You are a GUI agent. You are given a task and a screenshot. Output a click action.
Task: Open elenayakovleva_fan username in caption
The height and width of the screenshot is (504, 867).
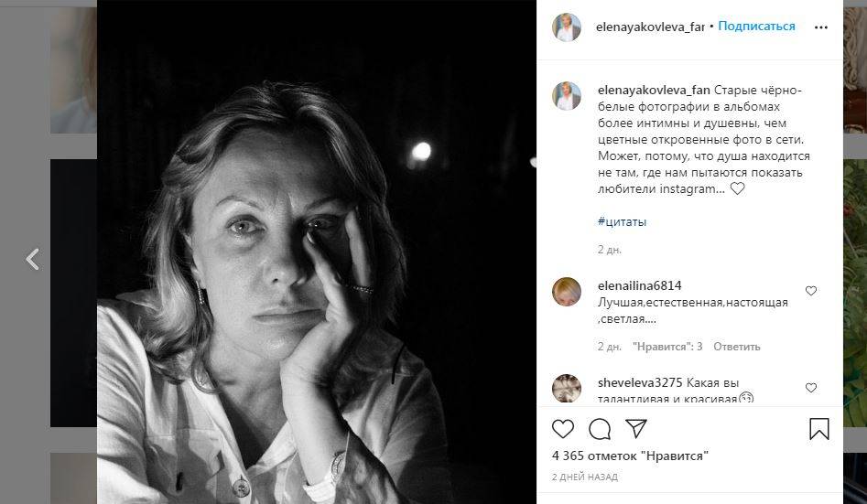(654, 90)
